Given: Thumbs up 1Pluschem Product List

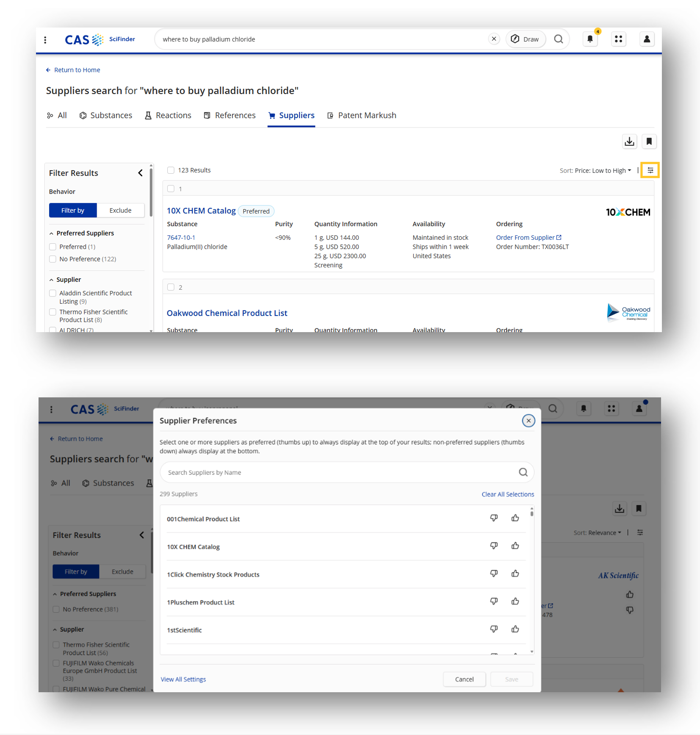Looking at the screenshot, I should [515, 602].
